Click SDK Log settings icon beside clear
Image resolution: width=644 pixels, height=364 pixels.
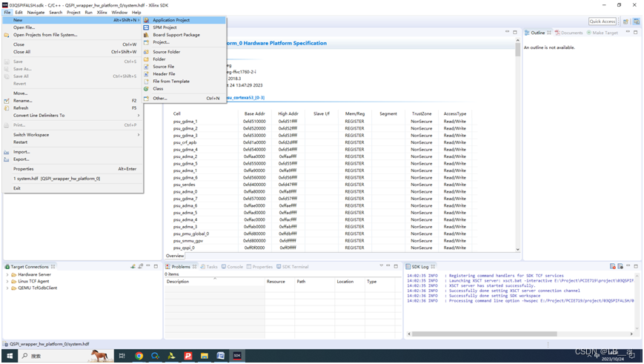pos(620,266)
